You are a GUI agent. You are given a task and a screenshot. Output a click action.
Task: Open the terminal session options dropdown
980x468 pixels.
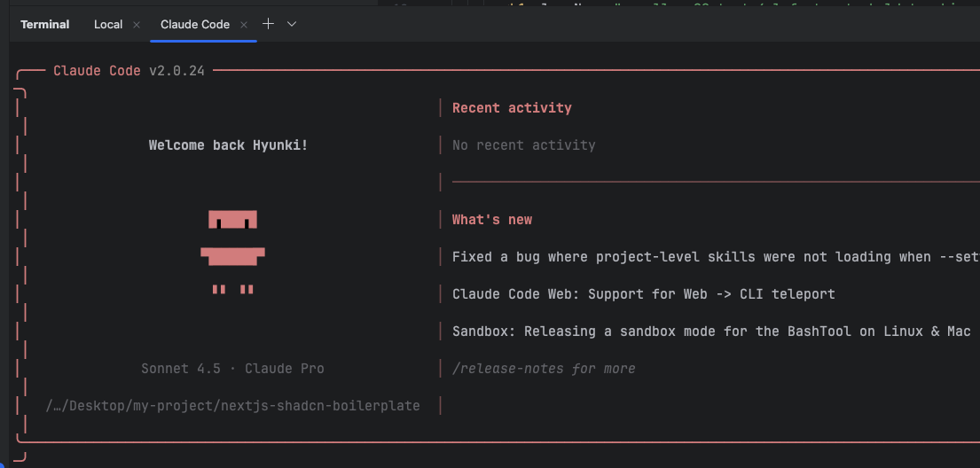(x=292, y=24)
